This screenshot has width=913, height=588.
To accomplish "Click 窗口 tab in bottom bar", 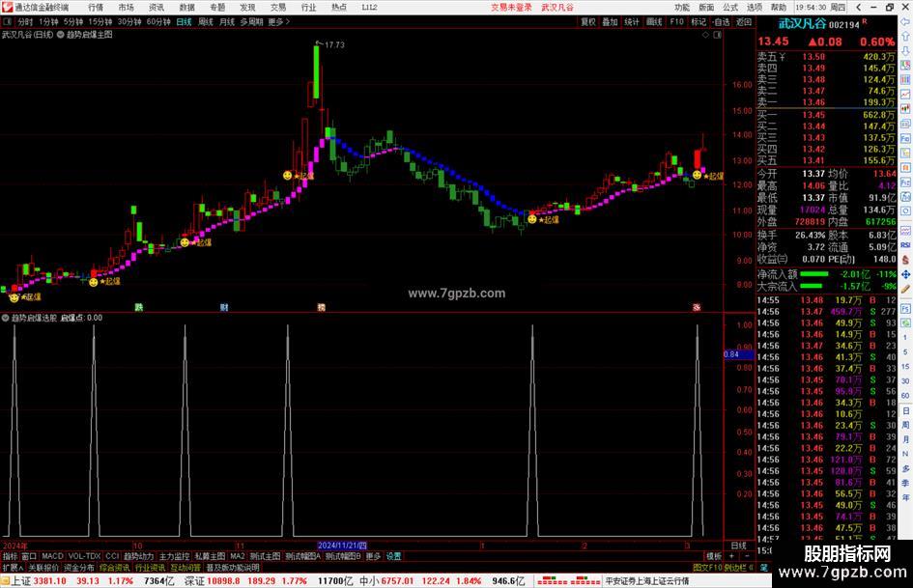I will [x=29, y=556].
